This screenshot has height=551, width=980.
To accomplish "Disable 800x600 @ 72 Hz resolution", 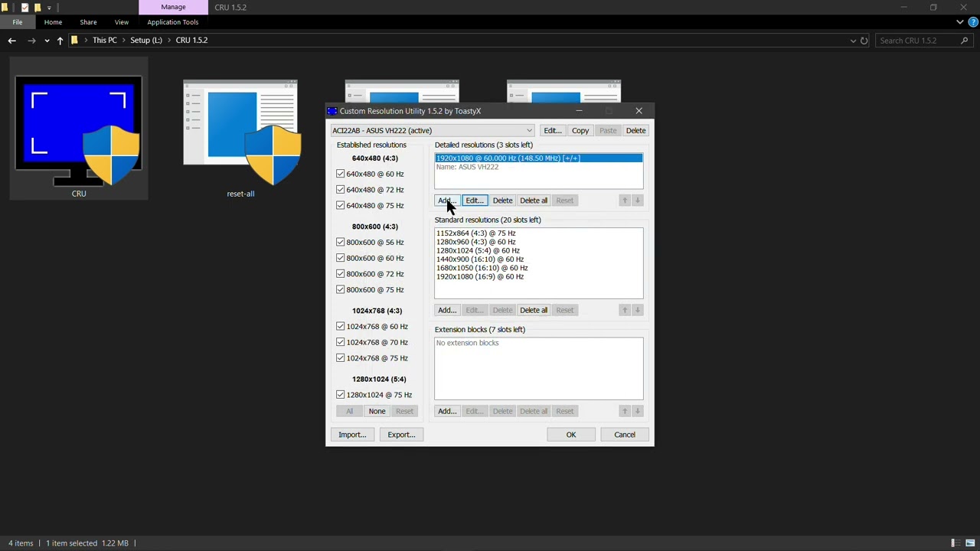I will click(341, 274).
